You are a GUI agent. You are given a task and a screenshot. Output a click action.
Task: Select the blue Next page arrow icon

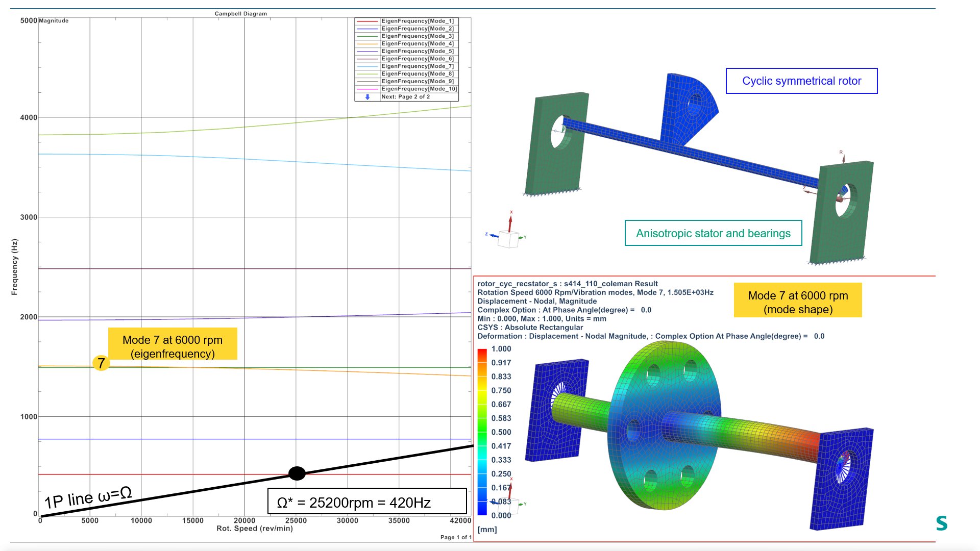pyautogui.click(x=367, y=96)
